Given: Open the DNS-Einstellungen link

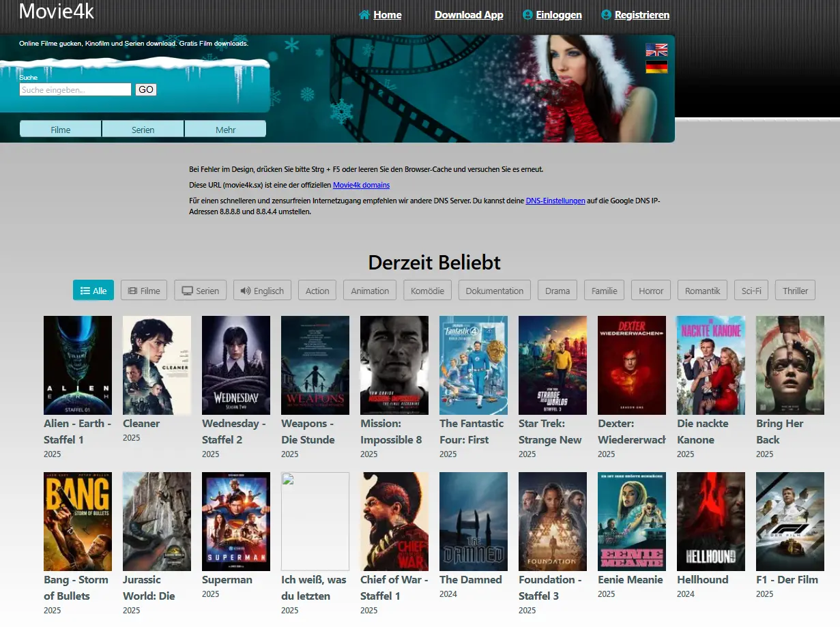Looking at the screenshot, I should click(x=555, y=201).
